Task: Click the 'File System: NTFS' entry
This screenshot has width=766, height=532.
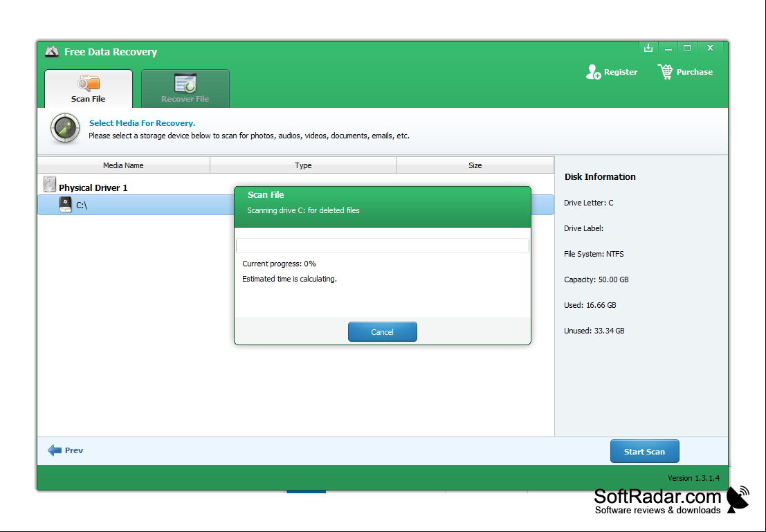Action: [594, 254]
